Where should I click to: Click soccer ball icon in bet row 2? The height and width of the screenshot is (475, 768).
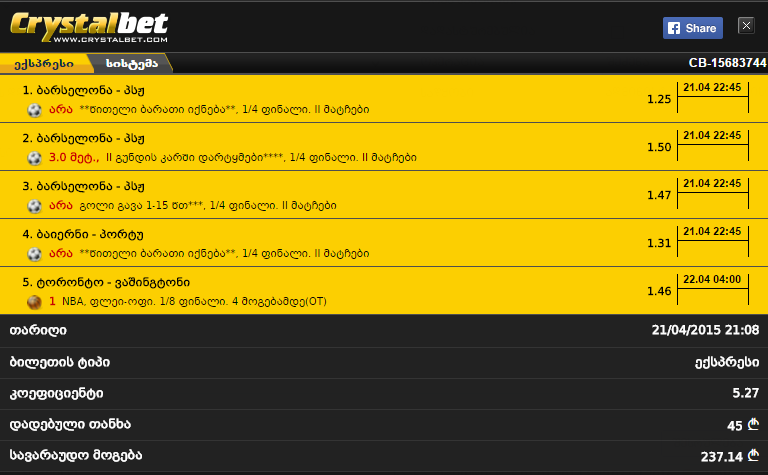(34, 158)
